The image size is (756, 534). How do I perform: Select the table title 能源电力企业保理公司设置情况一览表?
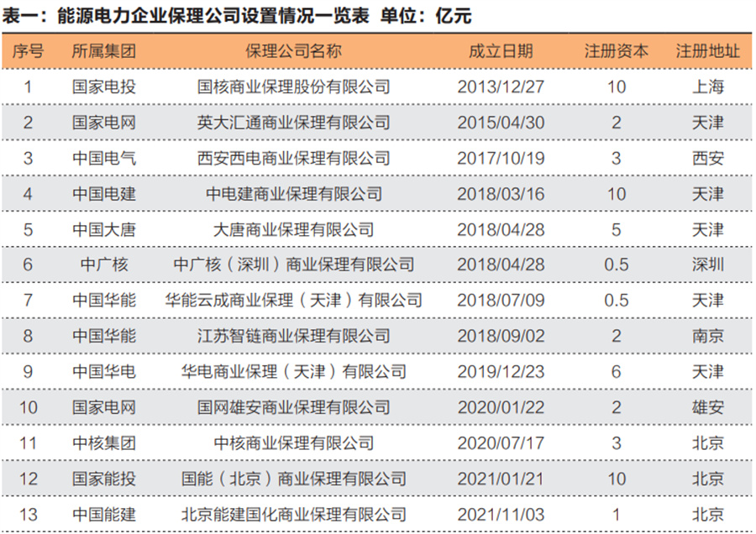(213, 16)
